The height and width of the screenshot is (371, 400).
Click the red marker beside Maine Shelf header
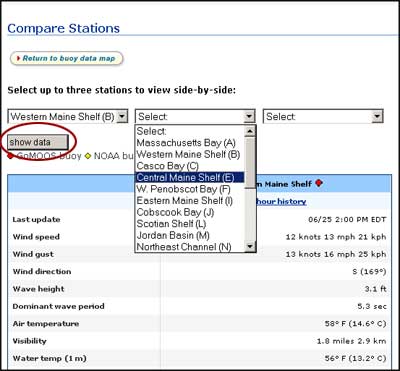pyautogui.click(x=319, y=183)
